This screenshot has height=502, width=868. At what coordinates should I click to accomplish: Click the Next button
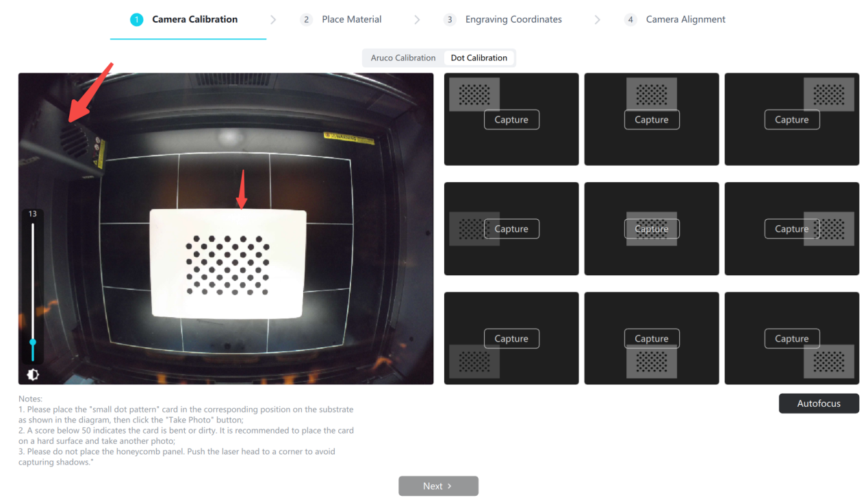438,486
